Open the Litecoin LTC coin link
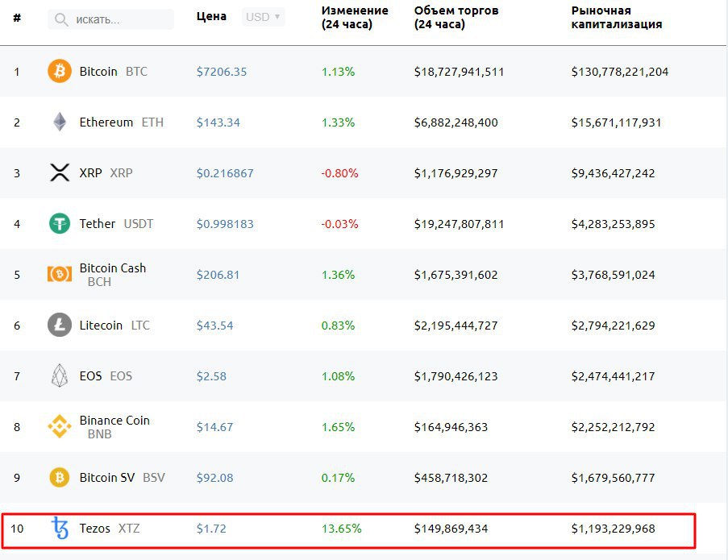Screen dimensions: 728x560 click(114, 326)
